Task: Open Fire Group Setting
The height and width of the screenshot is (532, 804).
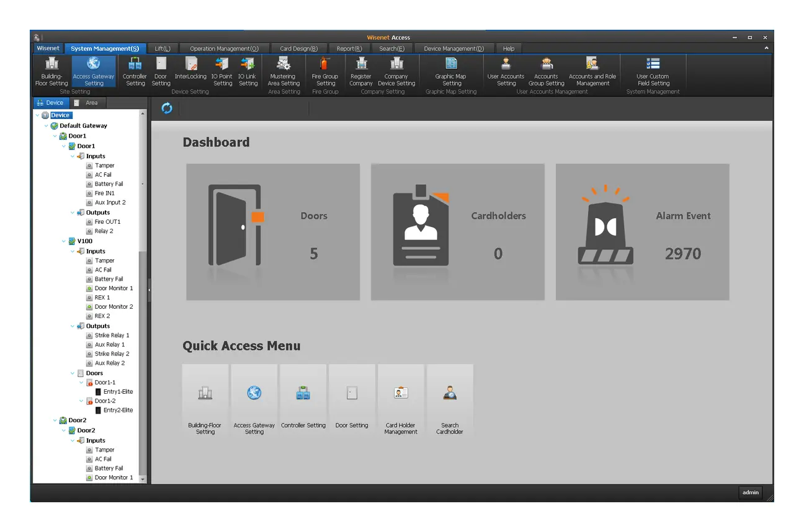Action: click(325, 72)
